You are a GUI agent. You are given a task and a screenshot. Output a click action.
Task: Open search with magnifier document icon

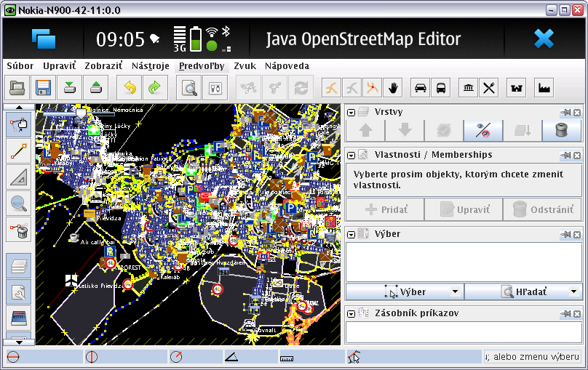click(x=189, y=88)
